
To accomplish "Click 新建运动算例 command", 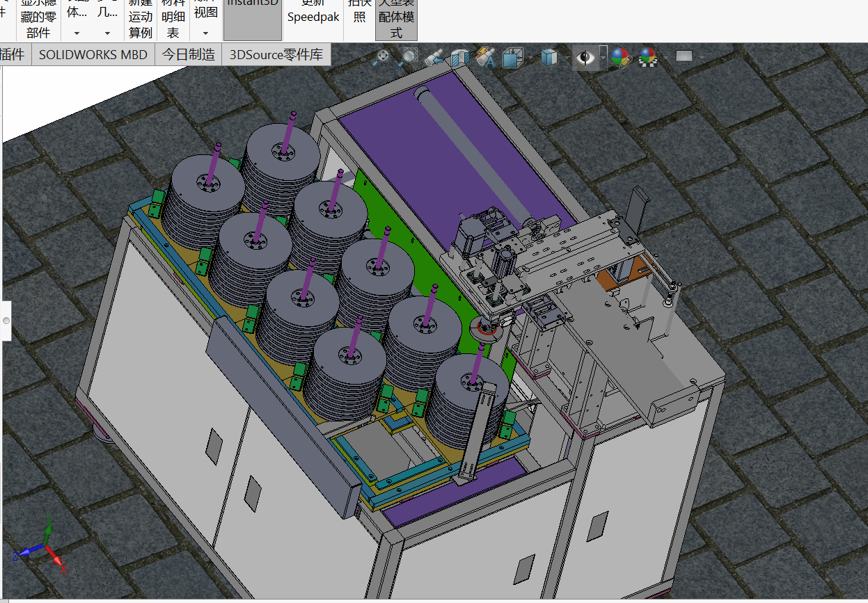I will [141, 19].
